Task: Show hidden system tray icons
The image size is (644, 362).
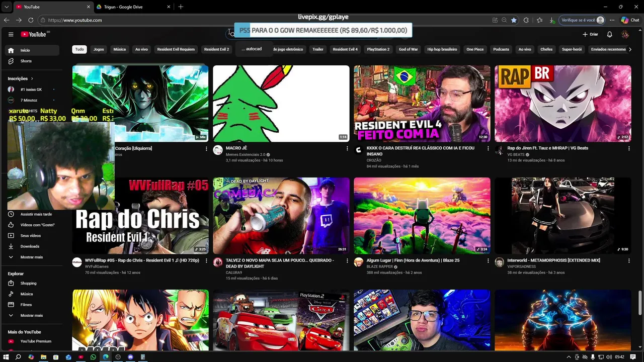Action: [569, 357]
